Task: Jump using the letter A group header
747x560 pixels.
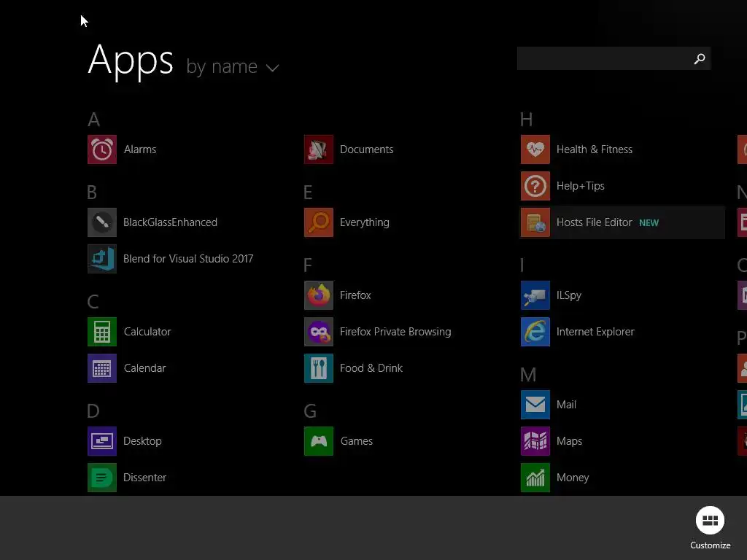Action: [x=94, y=120]
